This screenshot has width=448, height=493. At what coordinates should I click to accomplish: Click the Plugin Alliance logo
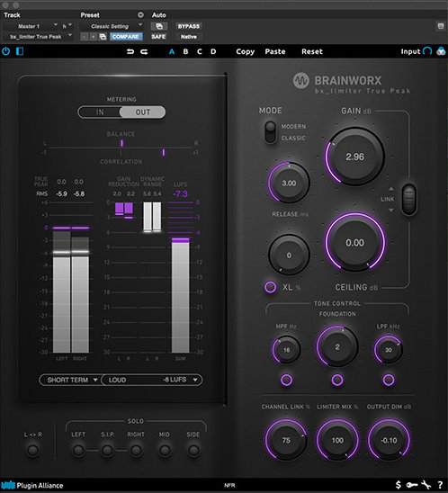coord(32,485)
